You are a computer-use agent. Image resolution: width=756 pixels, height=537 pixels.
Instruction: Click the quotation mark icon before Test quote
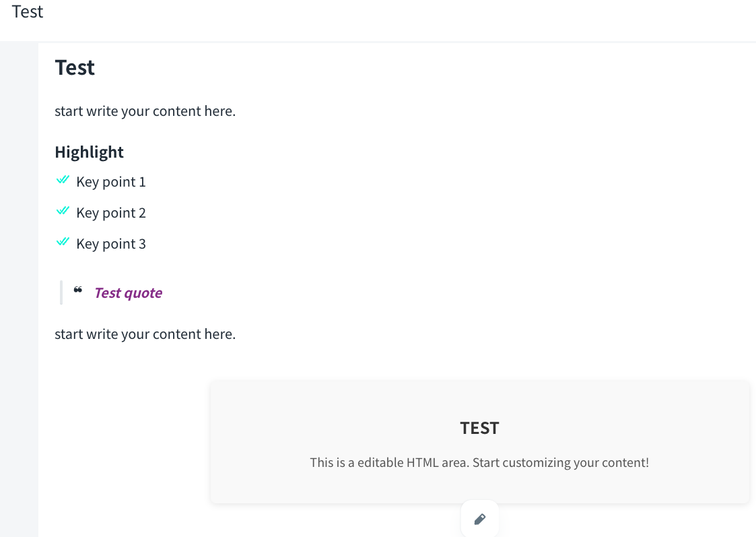78,290
